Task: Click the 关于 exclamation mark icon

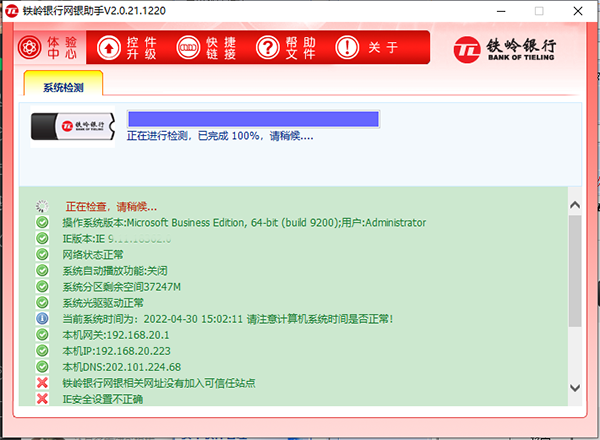Action: [x=347, y=47]
